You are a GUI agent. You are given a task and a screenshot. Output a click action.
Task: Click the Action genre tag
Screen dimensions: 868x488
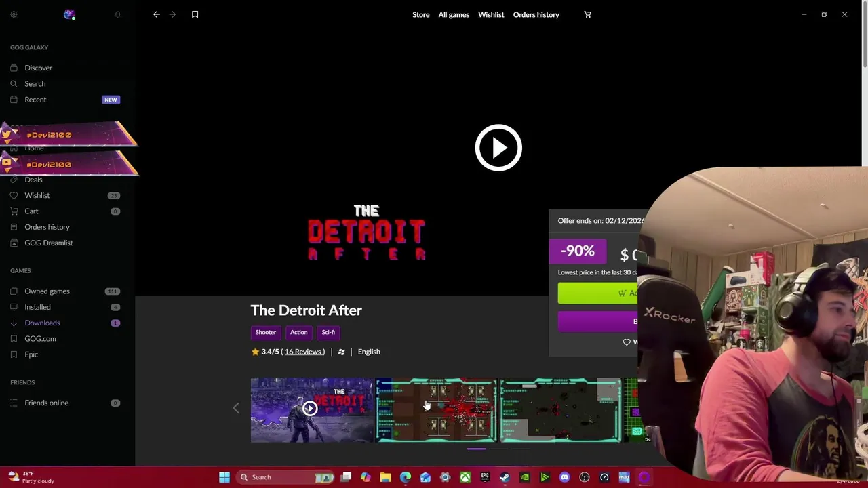(299, 332)
